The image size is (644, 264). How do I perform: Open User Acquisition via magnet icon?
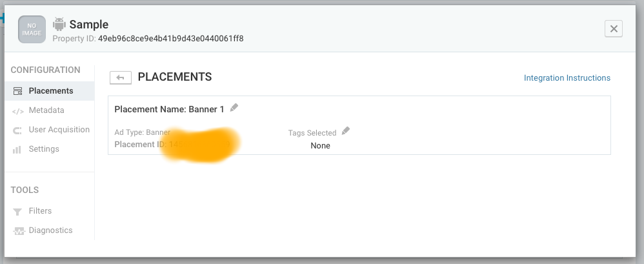17,130
